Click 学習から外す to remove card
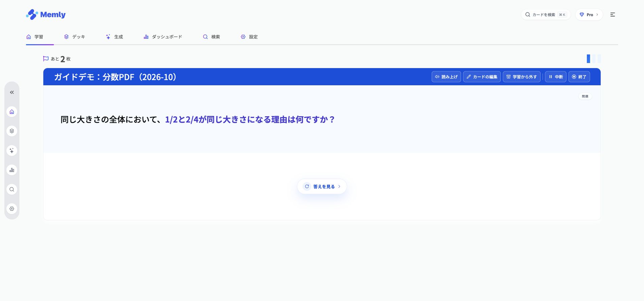This screenshot has height=301, width=644. click(x=522, y=77)
